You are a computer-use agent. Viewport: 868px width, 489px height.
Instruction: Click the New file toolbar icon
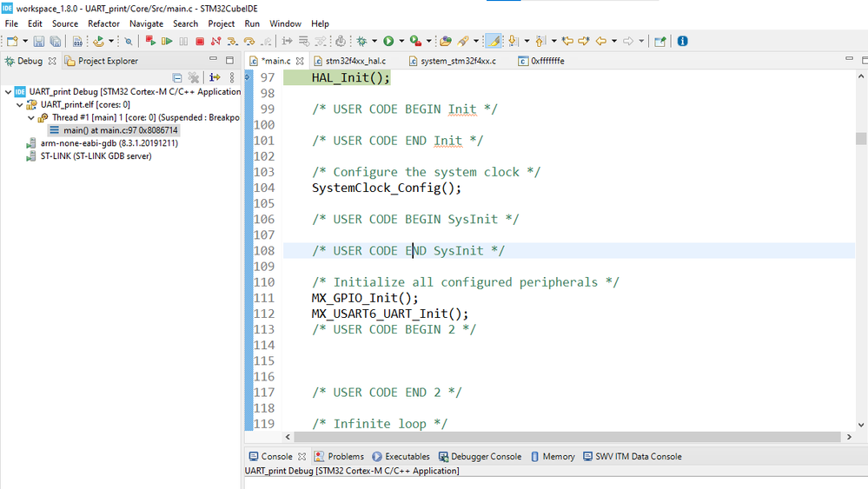12,41
